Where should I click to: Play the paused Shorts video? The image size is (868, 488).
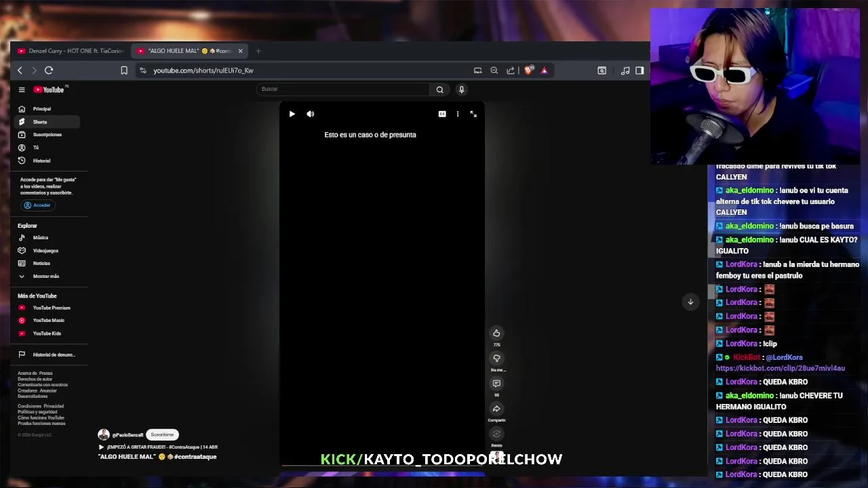[292, 114]
